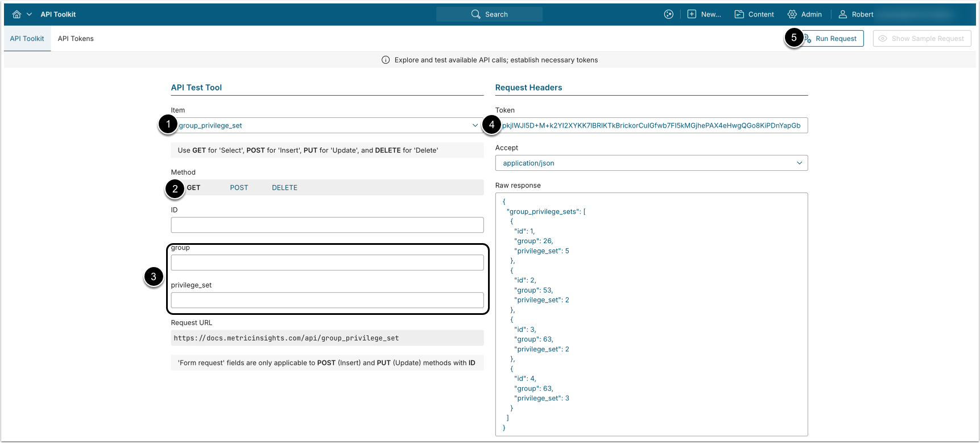Image resolution: width=980 pixels, height=443 pixels.
Task: Select the POST method
Action: tap(239, 187)
